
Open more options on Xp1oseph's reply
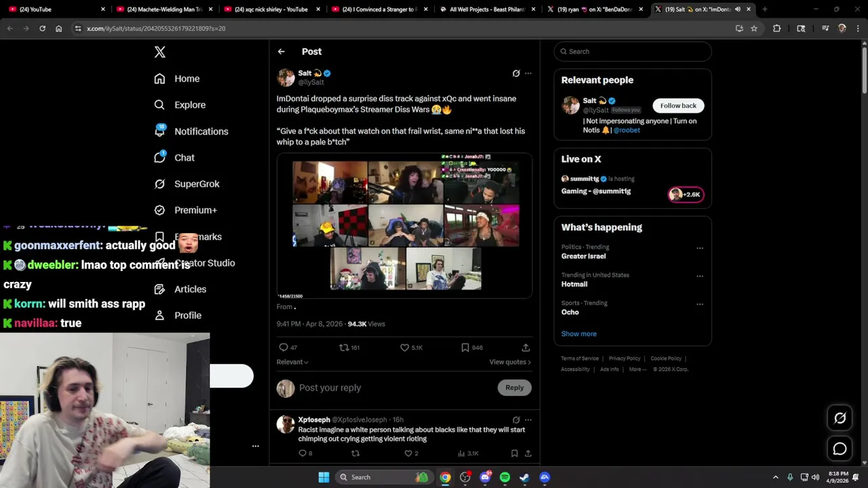point(528,420)
